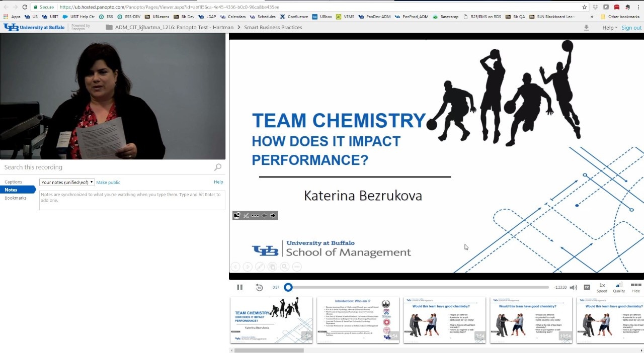Open the playback Speed menu
This screenshot has width=644, height=353.
click(x=602, y=288)
